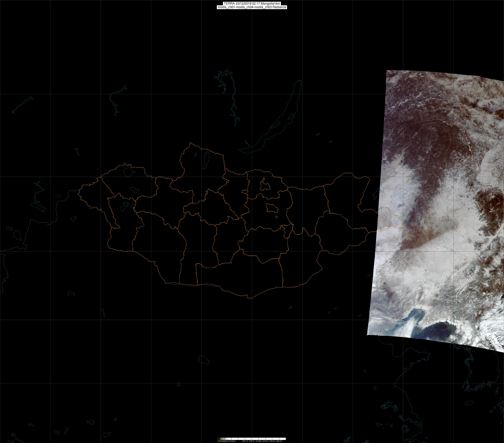Click the upper-left corner of the satellite swath

(x=387, y=71)
